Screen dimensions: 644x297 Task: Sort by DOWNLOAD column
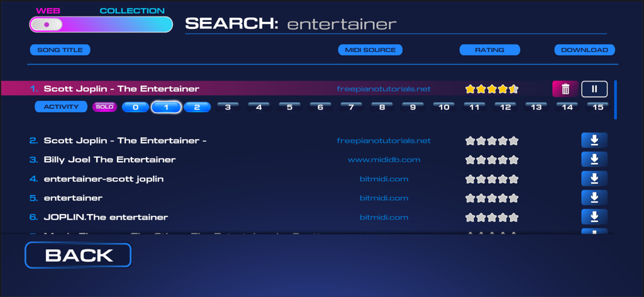[584, 50]
